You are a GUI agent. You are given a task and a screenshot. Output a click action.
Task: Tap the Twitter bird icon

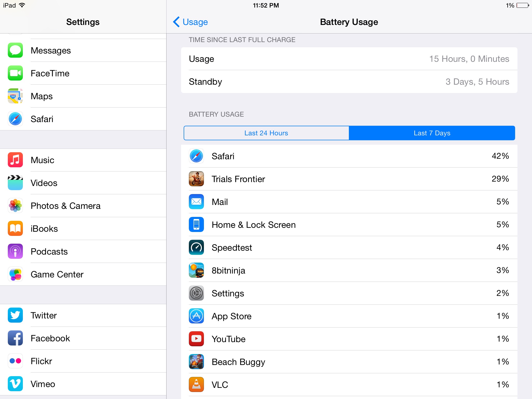15,315
